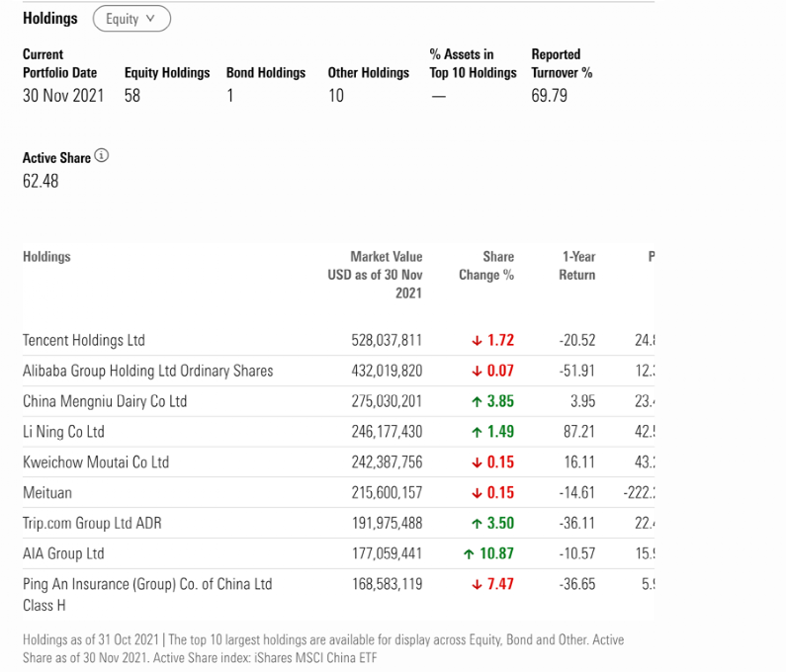Click the 1-Year Return column header

577,266
